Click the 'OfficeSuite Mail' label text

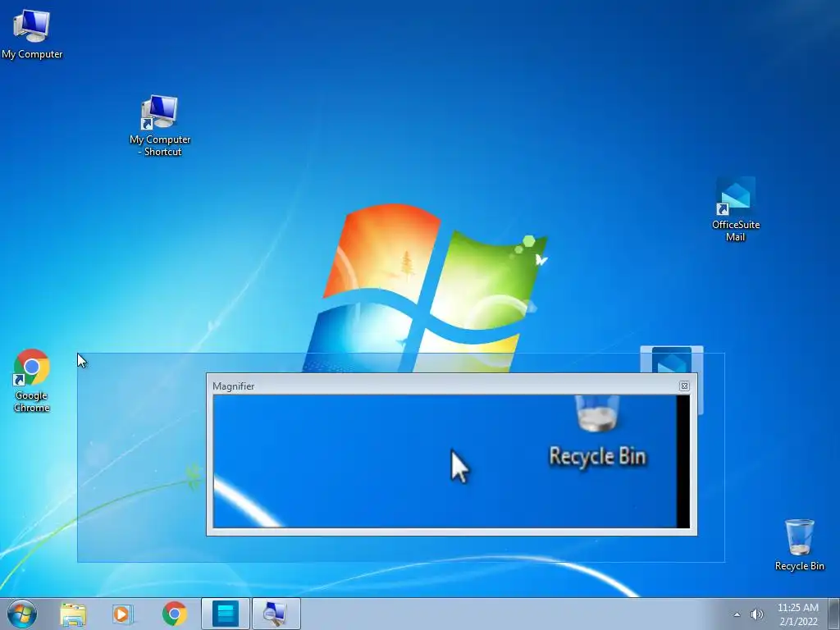click(736, 231)
